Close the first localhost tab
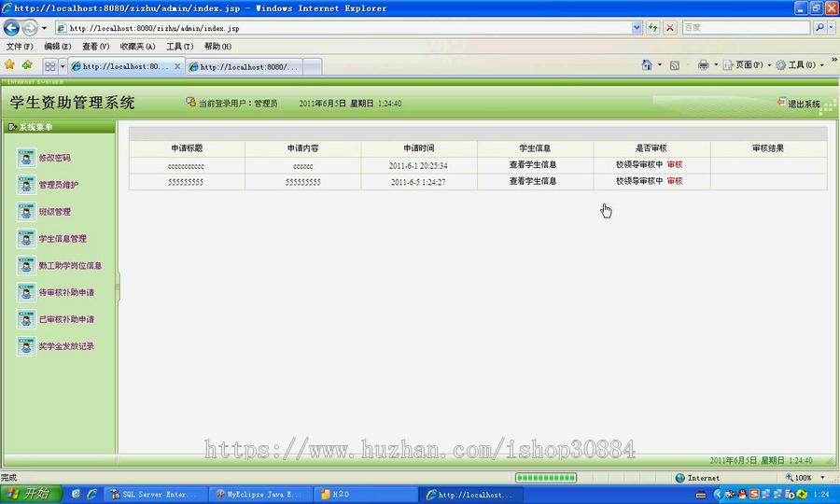840x504 pixels. pyautogui.click(x=177, y=66)
